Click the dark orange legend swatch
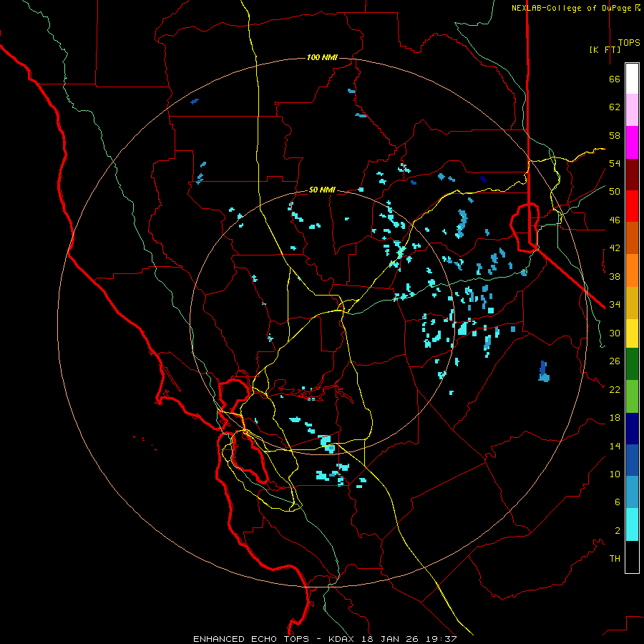The height and width of the screenshot is (644, 644). (x=632, y=238)
